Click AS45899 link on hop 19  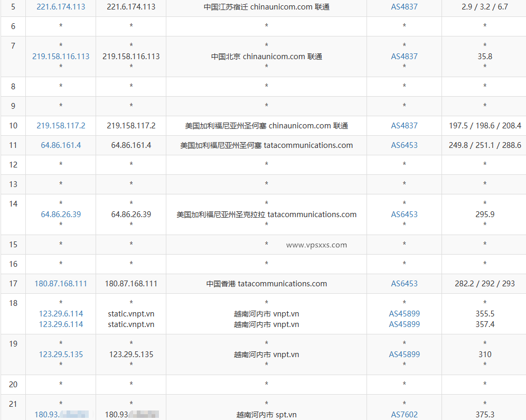pos(404,354)
